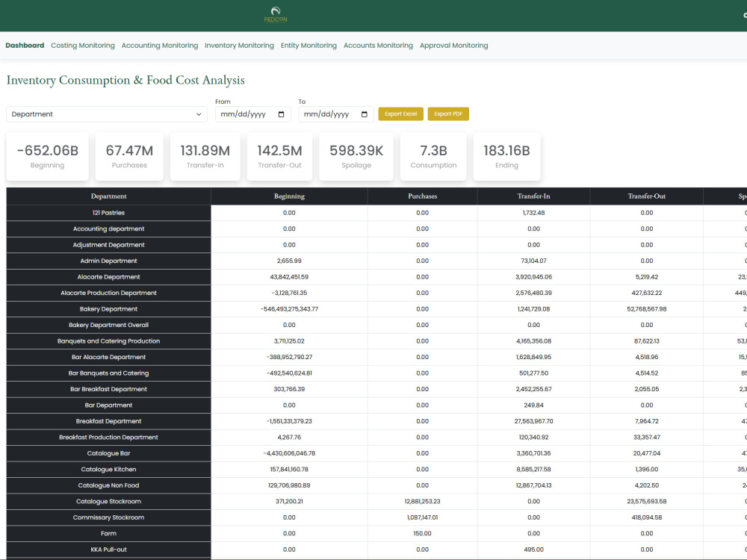Image resolution: width=747 pixels, height=560 pixels.
Task: Click the Transfer-In column header
Action: pos(533,196)
